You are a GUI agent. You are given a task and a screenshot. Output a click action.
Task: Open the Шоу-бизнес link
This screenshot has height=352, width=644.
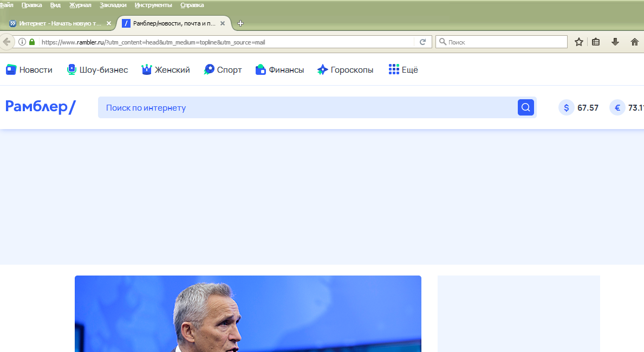(x=103, y=70)
